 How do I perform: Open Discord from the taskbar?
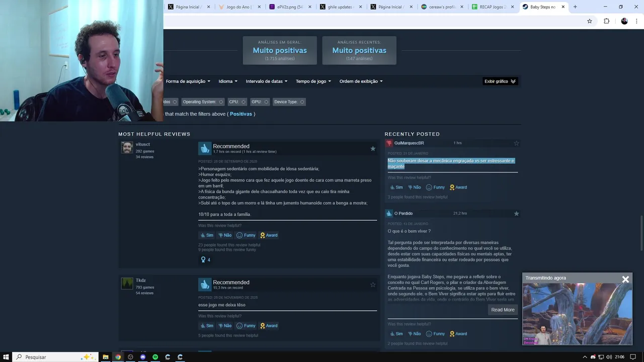(x=143, y=357)
